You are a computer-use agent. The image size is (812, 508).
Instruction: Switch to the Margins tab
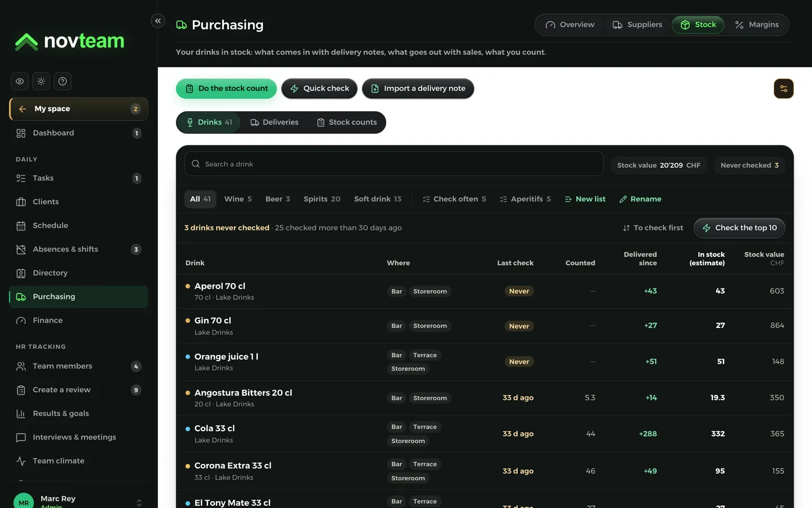757,25
